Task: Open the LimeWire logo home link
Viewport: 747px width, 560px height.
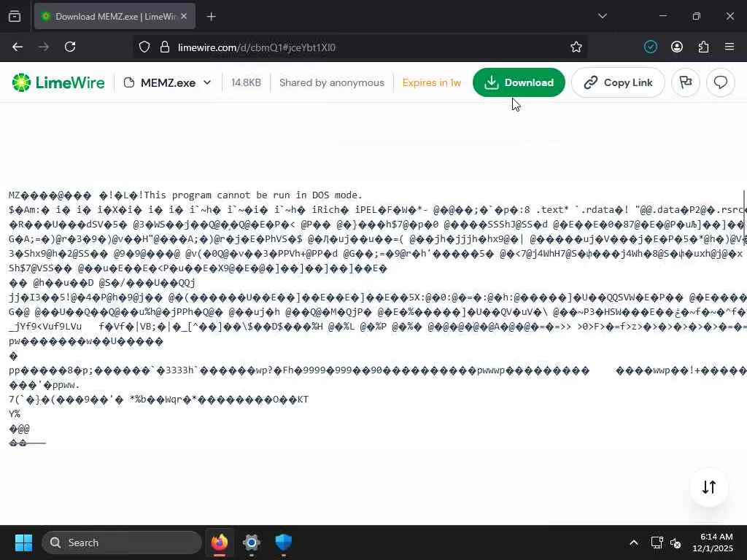Action: [58, 82]
